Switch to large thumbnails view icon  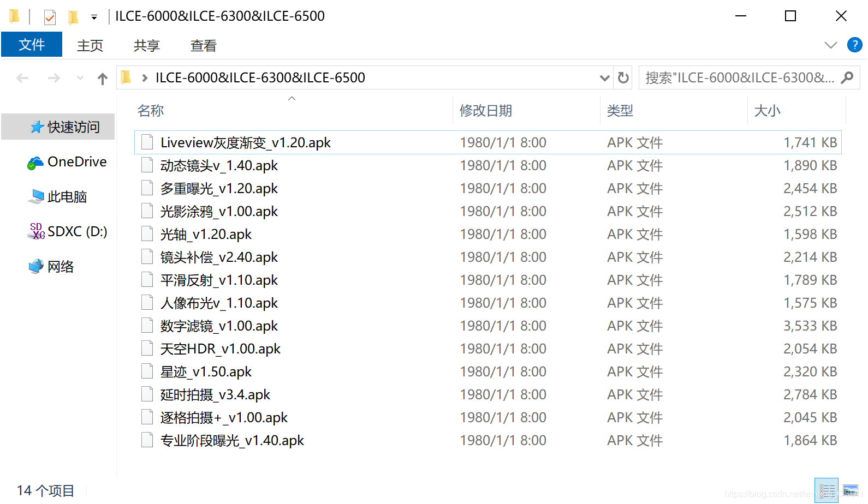pos(851,490)
